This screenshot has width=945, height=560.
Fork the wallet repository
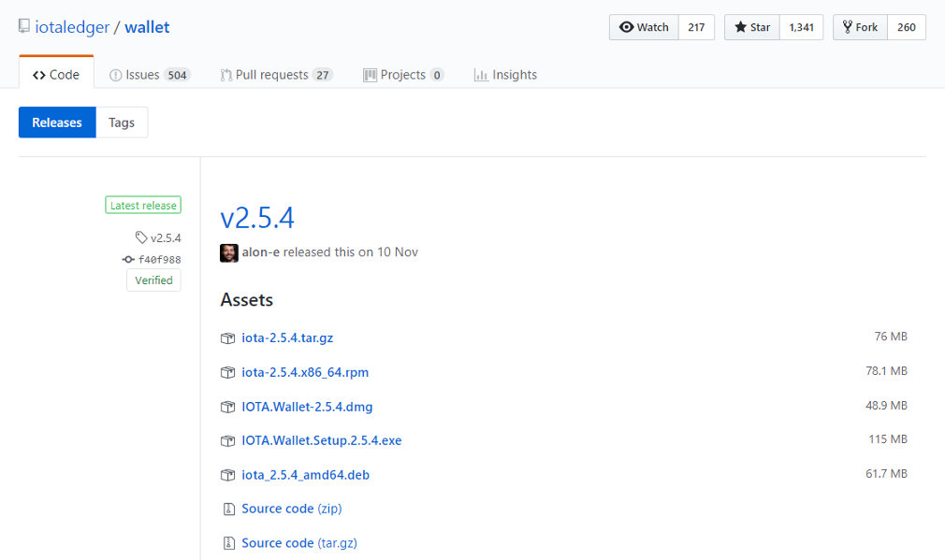[860, 27]
